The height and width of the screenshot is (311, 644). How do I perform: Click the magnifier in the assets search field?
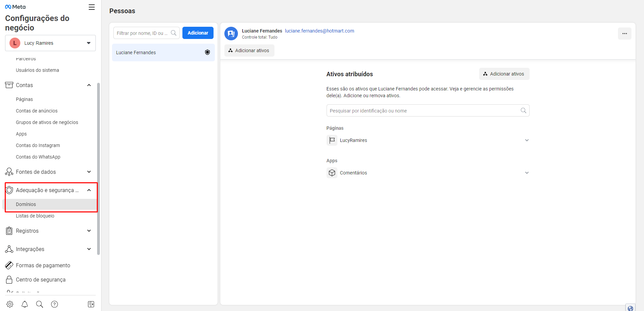(524, 110)
